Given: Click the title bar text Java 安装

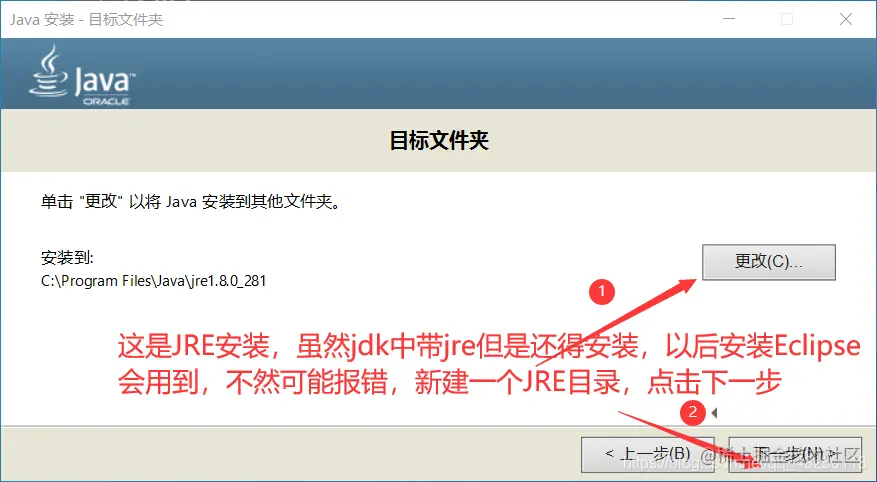Looking at the screenshot, I should point(42,20).
